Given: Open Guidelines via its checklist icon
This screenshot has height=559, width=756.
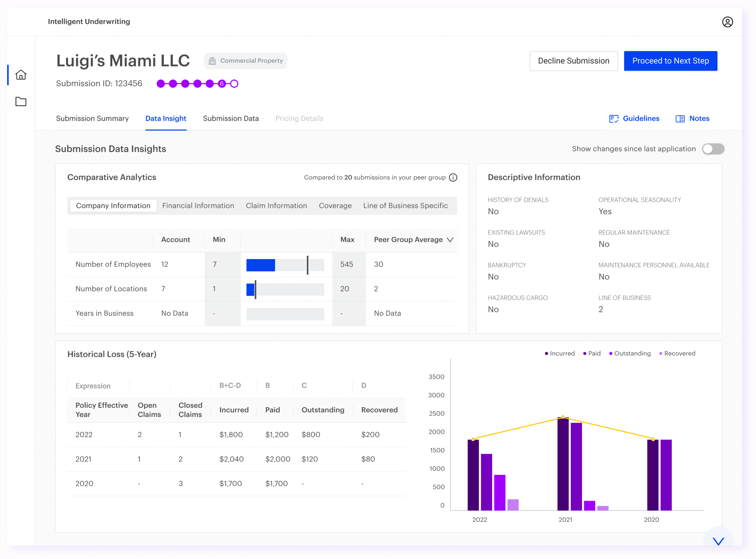Looking at the screenshot, I should tap(613, 118).
